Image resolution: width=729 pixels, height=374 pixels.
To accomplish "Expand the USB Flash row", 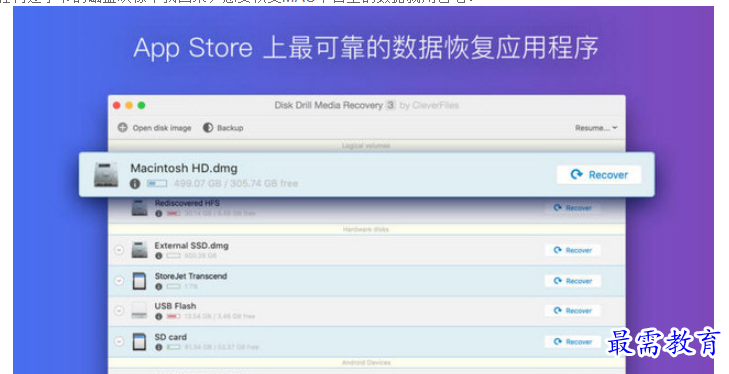I will click(x=119, y=311).
